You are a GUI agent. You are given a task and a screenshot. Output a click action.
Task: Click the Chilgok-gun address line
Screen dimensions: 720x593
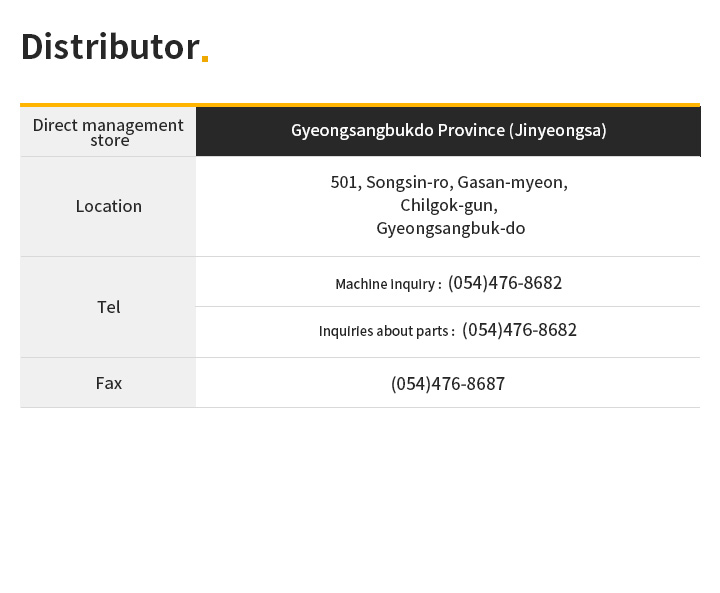(449, 206)
